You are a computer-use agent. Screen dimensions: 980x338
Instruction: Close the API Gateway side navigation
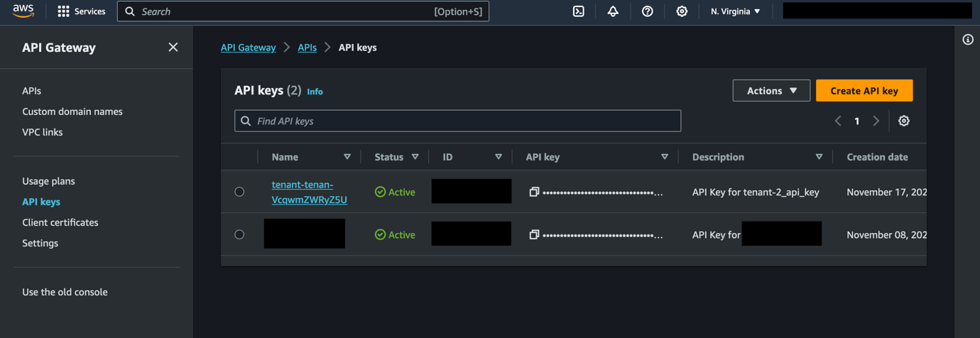(x=173, y=47)
